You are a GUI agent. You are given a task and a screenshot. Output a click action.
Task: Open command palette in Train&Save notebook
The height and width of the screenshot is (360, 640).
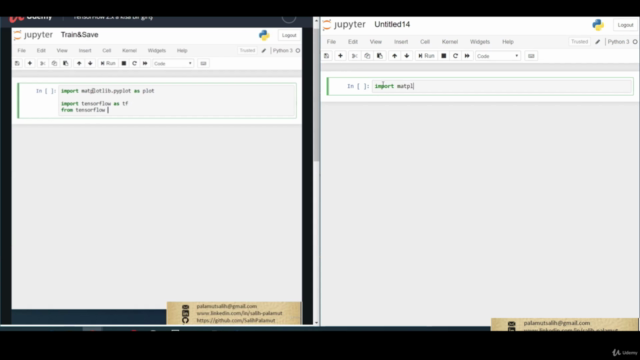tap(203, 63)
